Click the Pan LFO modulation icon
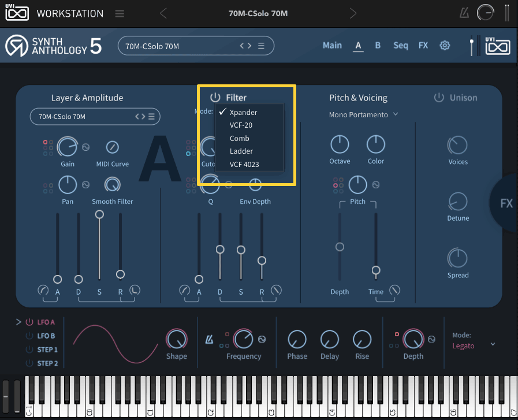The image size is (518, 420). 85,185
